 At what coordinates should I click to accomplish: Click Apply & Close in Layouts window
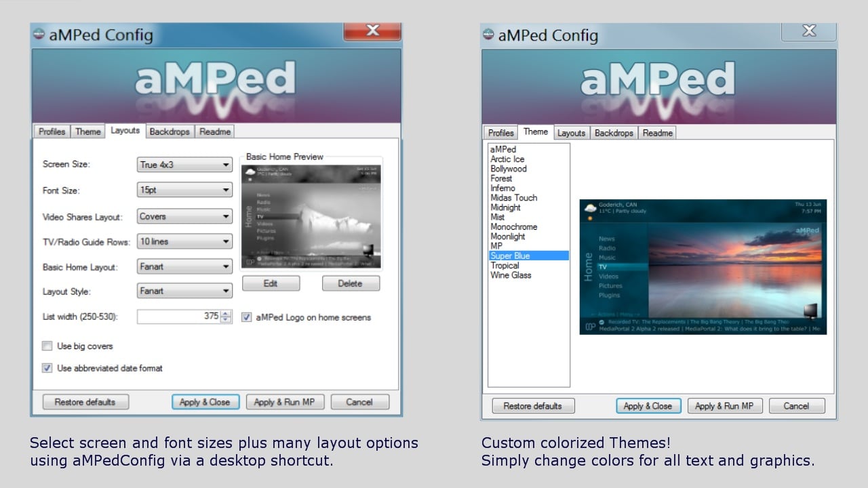(205, 402)
